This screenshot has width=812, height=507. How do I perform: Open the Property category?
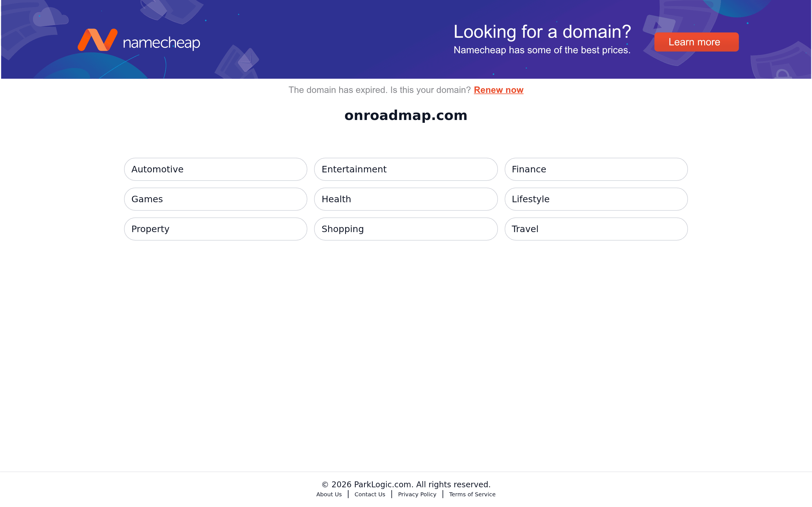(215, 229)
